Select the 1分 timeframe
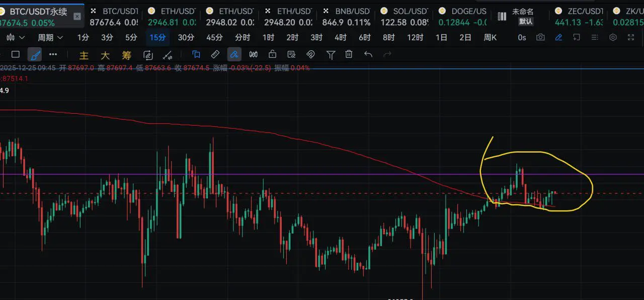 [x=83, y=38]
